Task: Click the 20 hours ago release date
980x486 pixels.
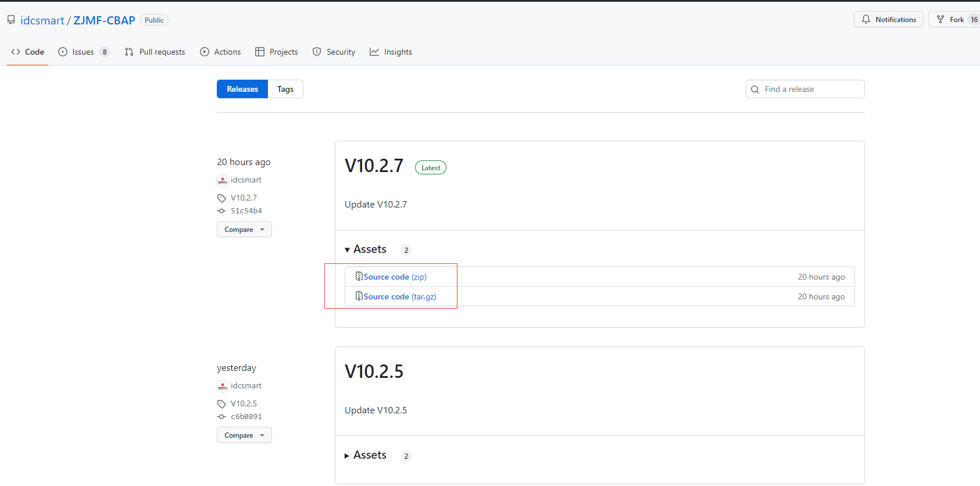Action: click(244, 162)
